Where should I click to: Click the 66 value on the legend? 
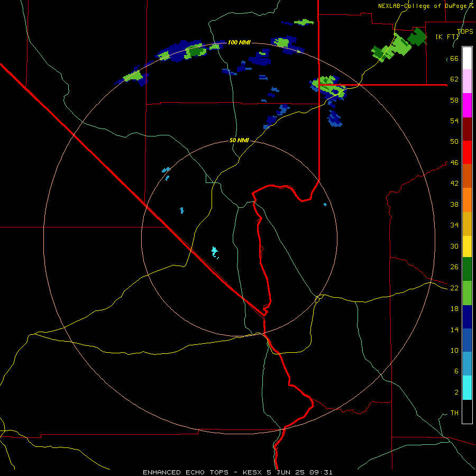point(454,59)
